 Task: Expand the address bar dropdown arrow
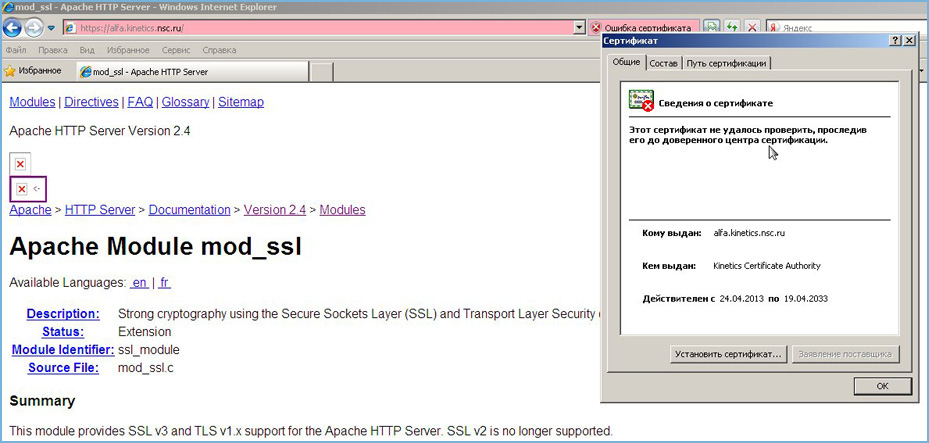point(580,28)
